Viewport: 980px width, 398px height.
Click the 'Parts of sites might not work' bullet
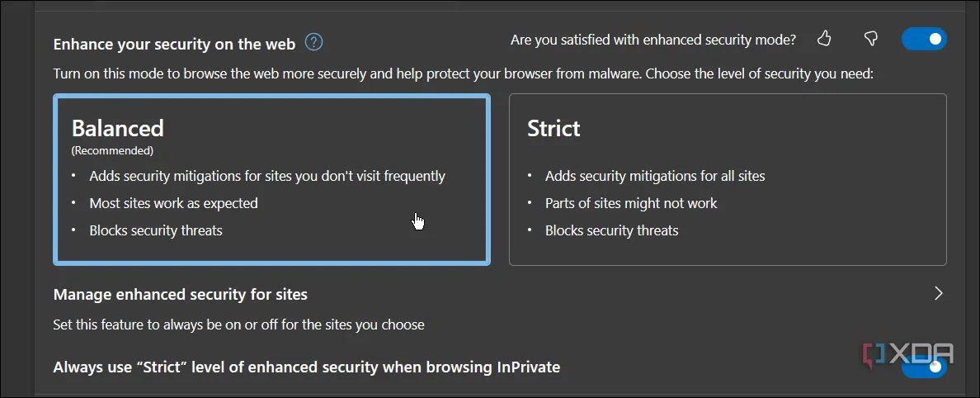pyautogui.click(x=631, y=203)
